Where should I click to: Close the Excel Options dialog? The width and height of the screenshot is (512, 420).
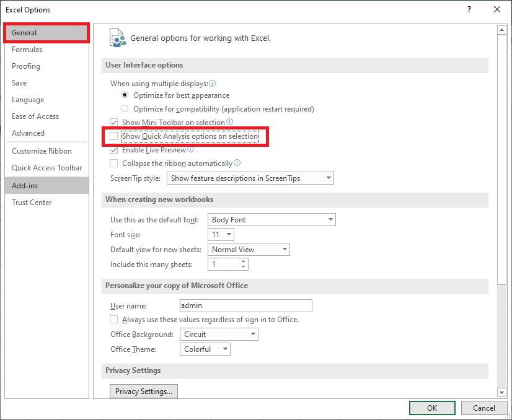[497, 9]
